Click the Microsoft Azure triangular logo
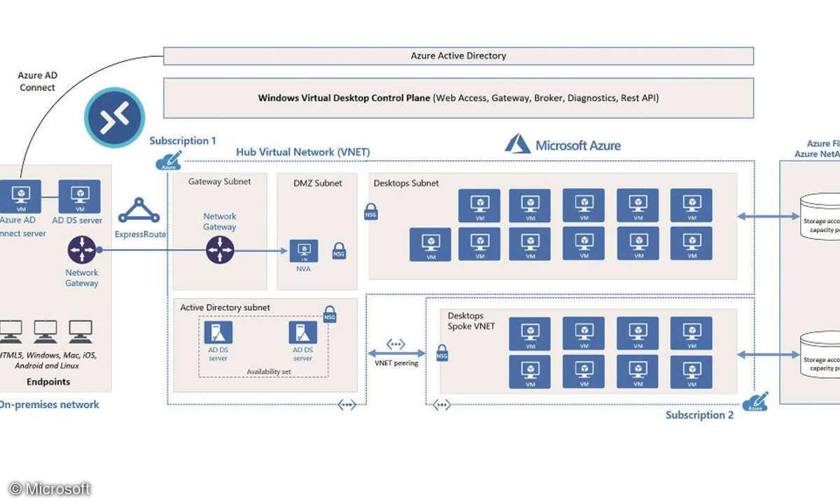 pos(517,144)
